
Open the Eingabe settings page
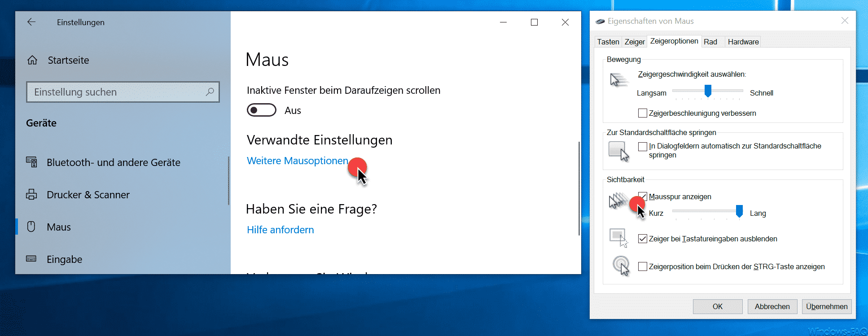tap(123, 259)
